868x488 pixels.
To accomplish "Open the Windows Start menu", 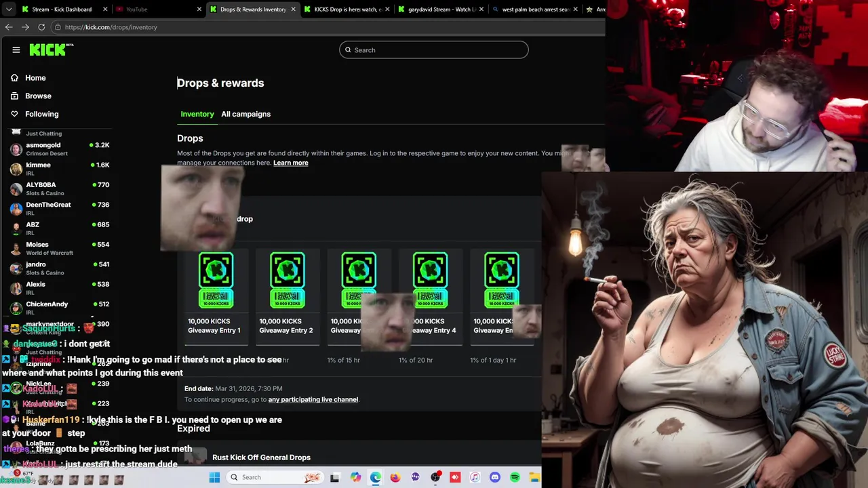I will (x=214, y=477).
